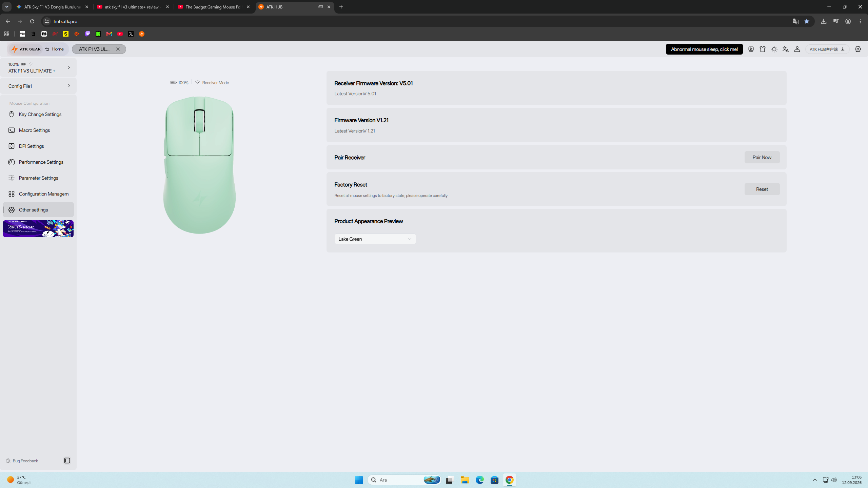The height and width of the screenshot is (488, 868).
Task: Click the factory Reset button
Action: tap(762, 189)
